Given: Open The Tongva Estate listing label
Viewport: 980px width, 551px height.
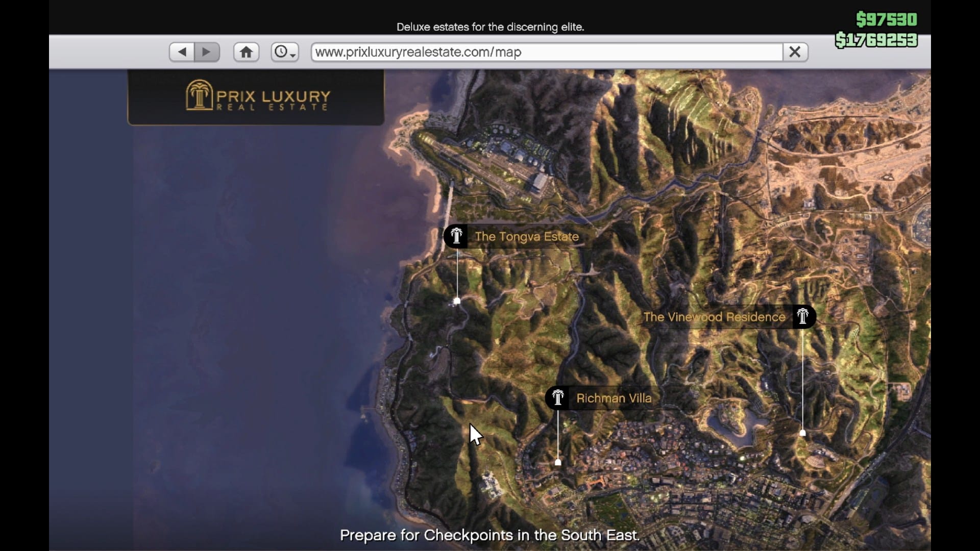Looking at the screenshot, I should 527,237.
